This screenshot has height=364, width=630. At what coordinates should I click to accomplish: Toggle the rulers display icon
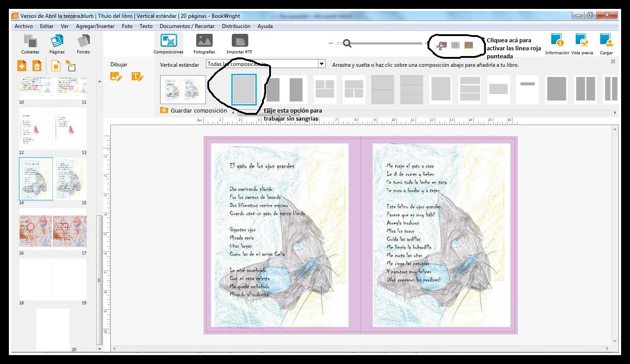click(468, 45)
